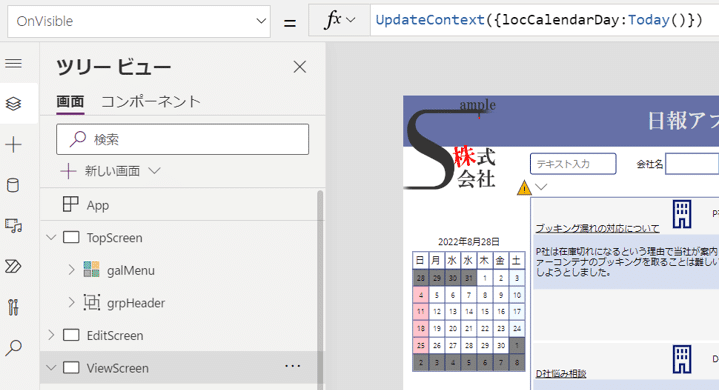The height and width of the screenshot is (390, 719).
Task: Expand the galMenu node
Action: pos(71,270)
